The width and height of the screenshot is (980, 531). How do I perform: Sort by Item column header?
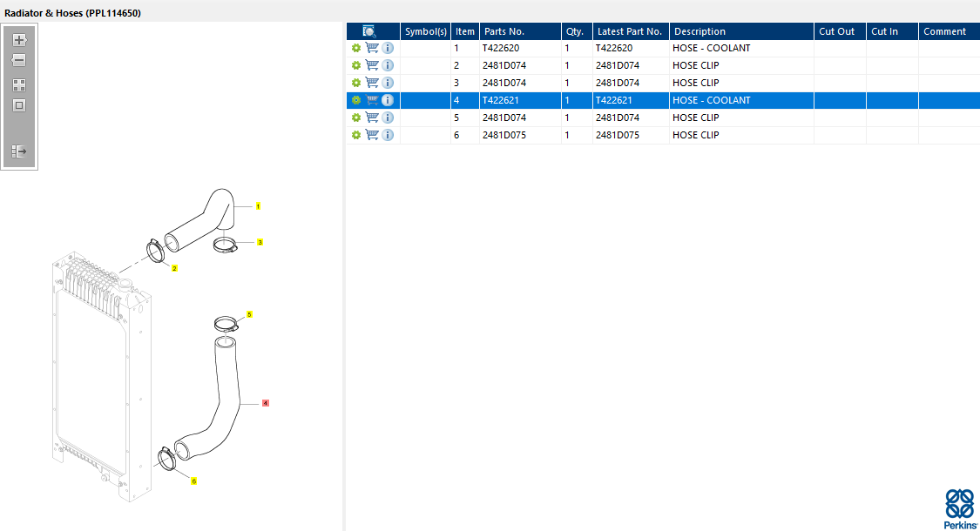coord(465,31)
